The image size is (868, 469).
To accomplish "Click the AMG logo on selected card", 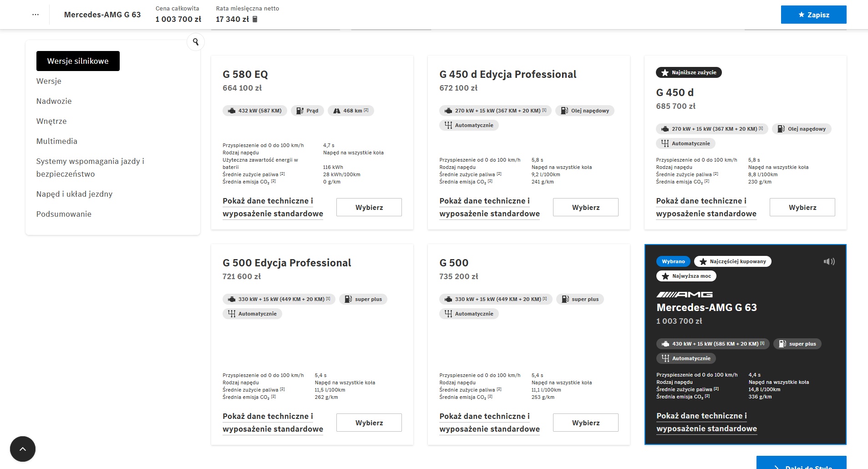I will pos(685,295).
